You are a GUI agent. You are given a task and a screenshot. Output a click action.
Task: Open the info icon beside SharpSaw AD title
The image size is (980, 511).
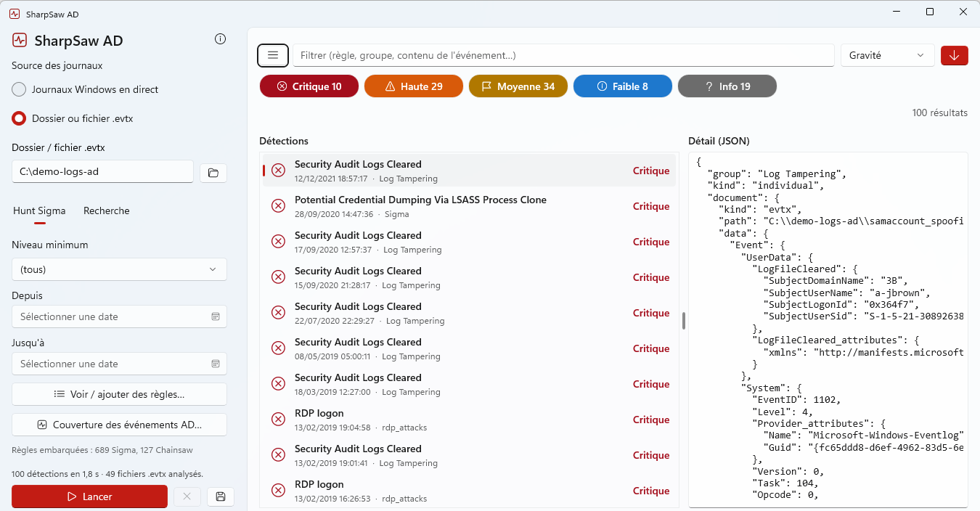tap(221, 39)
